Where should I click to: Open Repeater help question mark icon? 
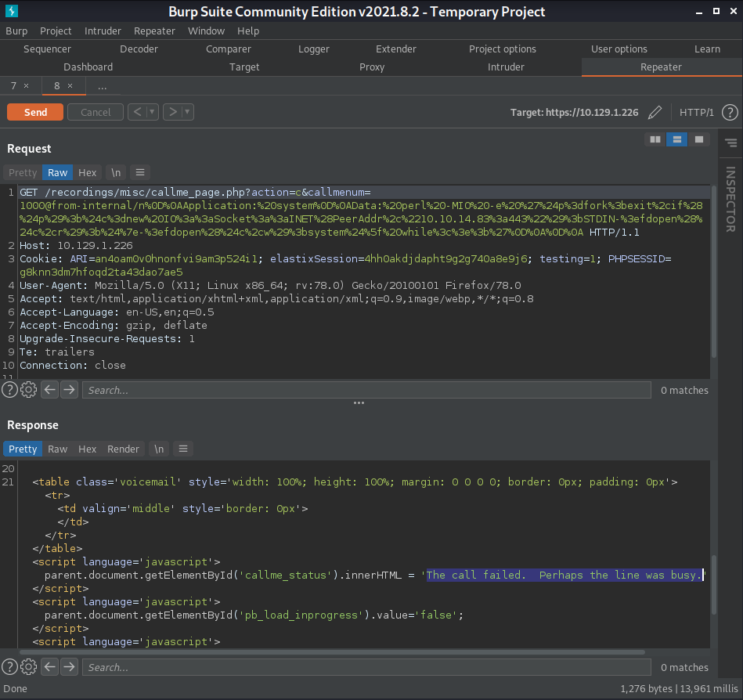[730, 112]
